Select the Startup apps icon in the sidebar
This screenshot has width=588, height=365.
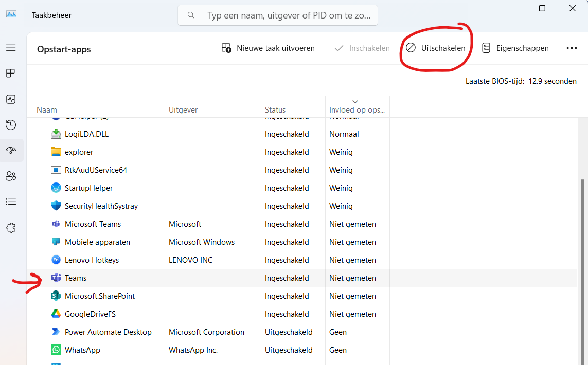click(x=11, y=150)
